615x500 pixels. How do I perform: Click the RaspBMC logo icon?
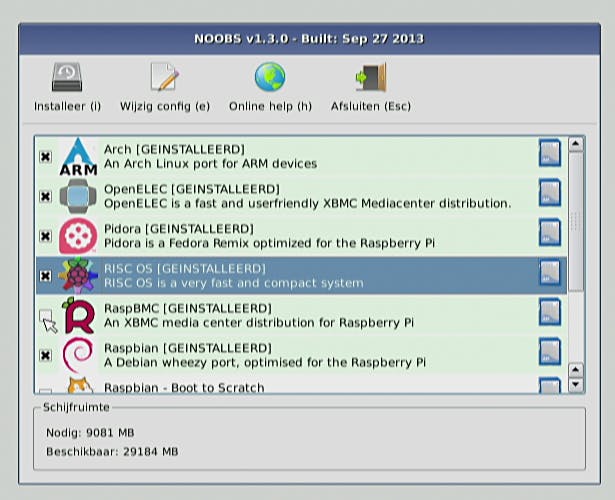78,315
